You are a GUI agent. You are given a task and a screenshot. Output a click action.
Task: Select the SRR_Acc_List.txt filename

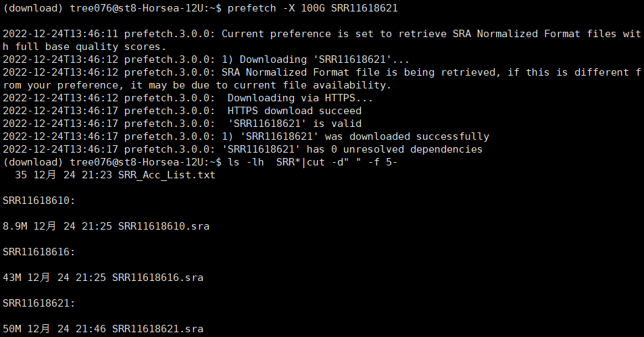[167, 176]
